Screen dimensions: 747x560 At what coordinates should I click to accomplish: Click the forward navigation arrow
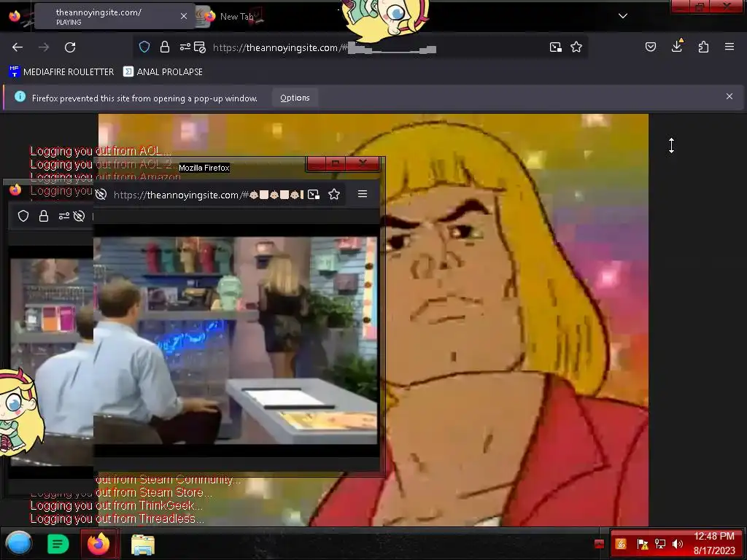[44, 47]
